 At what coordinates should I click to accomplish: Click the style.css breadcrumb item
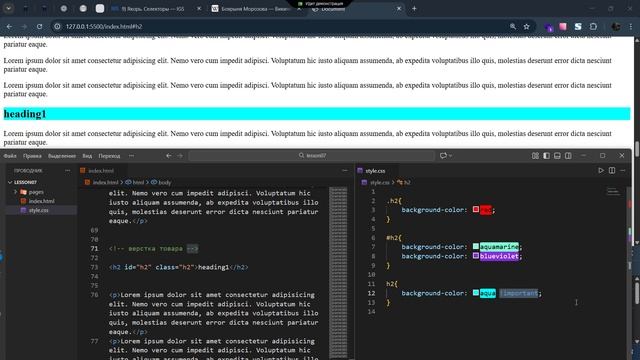point(380,182)
